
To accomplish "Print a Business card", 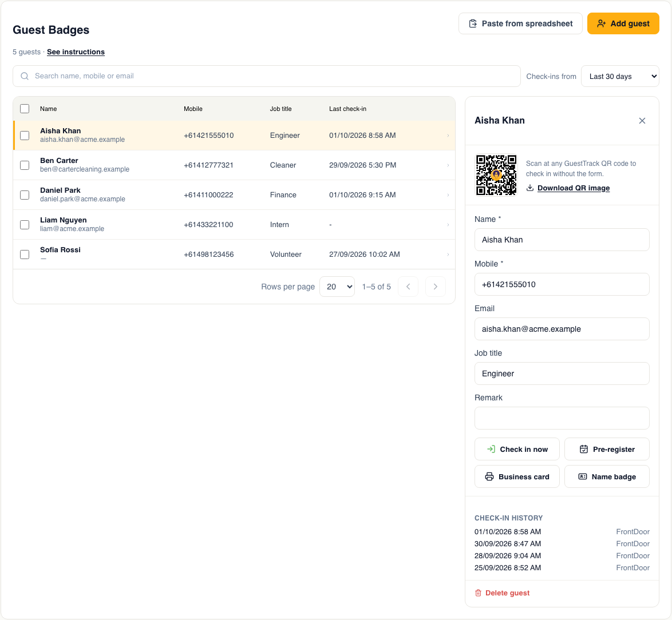I will 517,476.
